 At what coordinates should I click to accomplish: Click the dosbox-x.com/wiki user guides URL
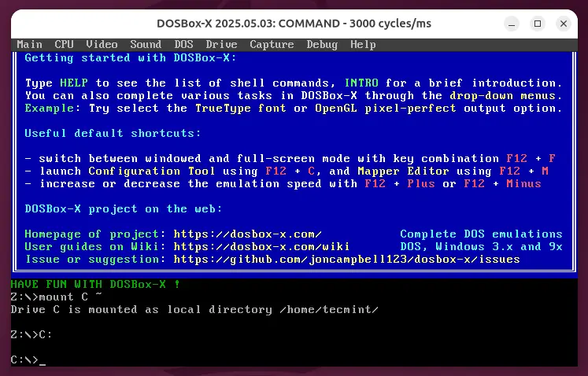pyautogui.click(x=261, y=246)
